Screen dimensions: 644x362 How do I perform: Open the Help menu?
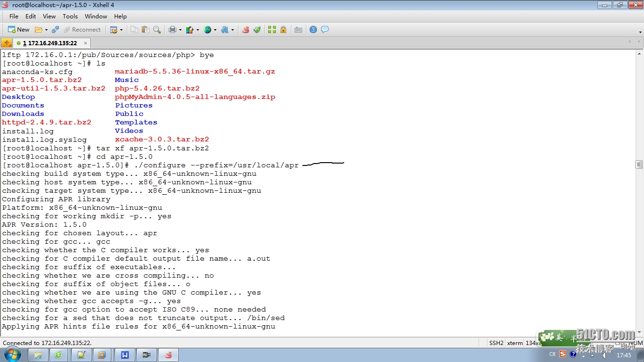tap(120, 16)
